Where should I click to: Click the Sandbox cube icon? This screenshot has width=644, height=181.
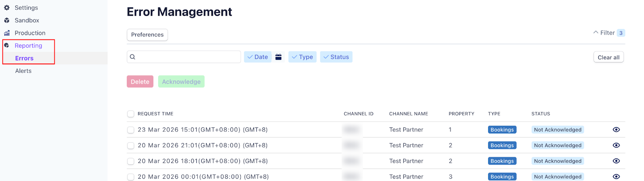point(7,21)
